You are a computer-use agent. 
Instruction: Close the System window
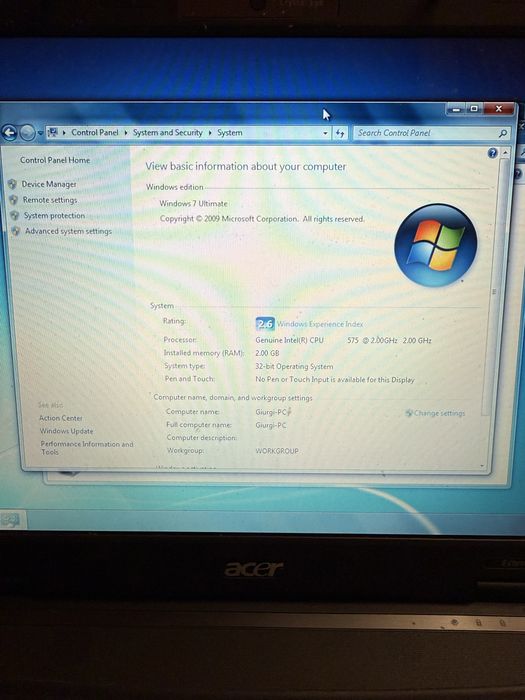499,108
